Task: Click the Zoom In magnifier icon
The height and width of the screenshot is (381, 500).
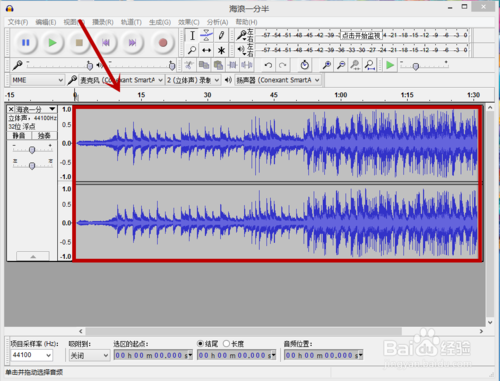Action: 327,65
